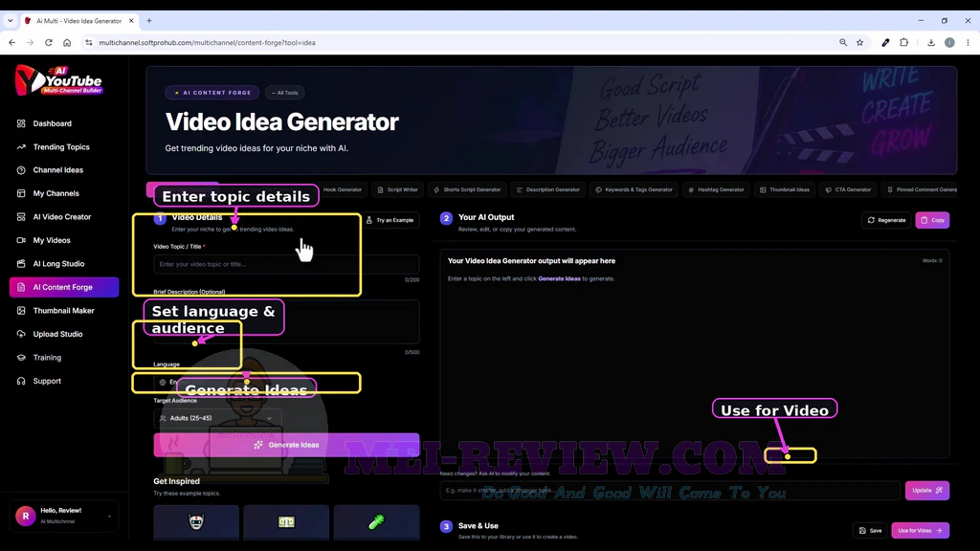This screenshot has height=551, width=980.
Task: Click the My Videos camera icon
Action: 21,240
